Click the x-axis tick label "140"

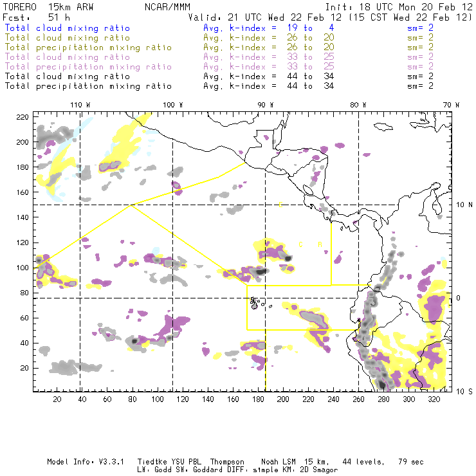click(x=208, y=399)
